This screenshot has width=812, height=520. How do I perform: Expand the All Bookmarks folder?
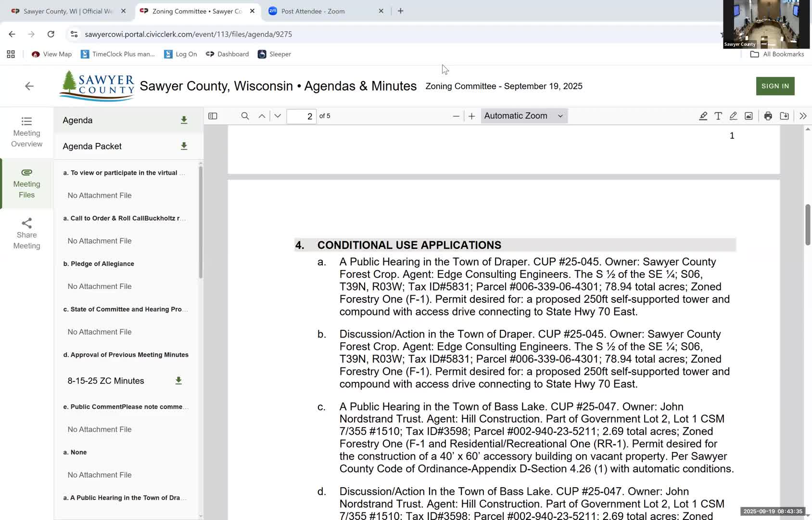tap(777, 54)
